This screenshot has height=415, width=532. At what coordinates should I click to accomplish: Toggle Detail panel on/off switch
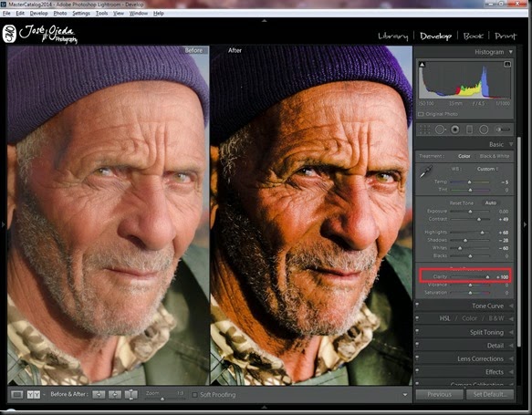click(x=417, y=346)
